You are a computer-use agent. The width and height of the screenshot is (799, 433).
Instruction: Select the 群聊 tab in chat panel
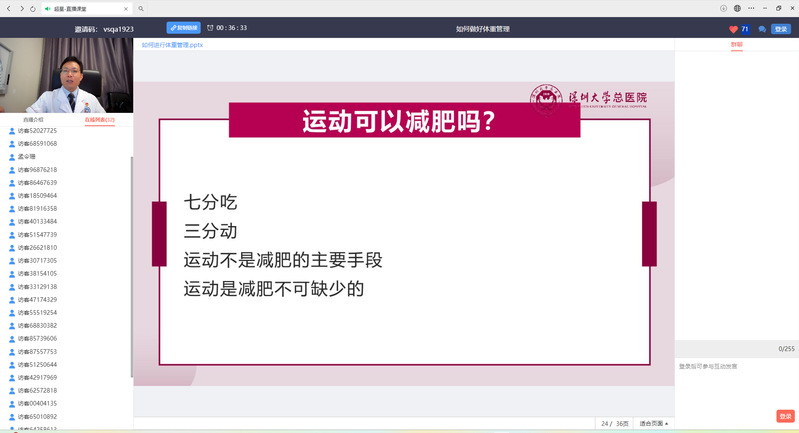tap(736, 45)
